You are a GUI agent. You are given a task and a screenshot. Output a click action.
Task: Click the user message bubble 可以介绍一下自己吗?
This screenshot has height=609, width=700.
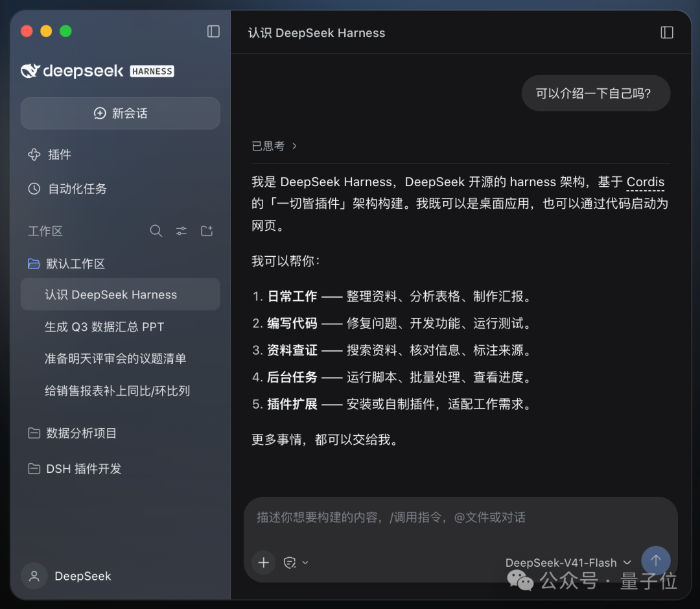596,93
